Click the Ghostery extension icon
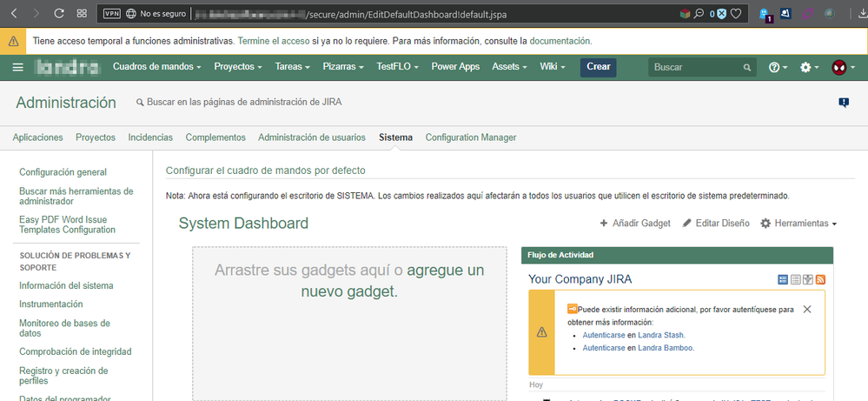Viewport: 868px width, 401px height. [x=764, y=14]
